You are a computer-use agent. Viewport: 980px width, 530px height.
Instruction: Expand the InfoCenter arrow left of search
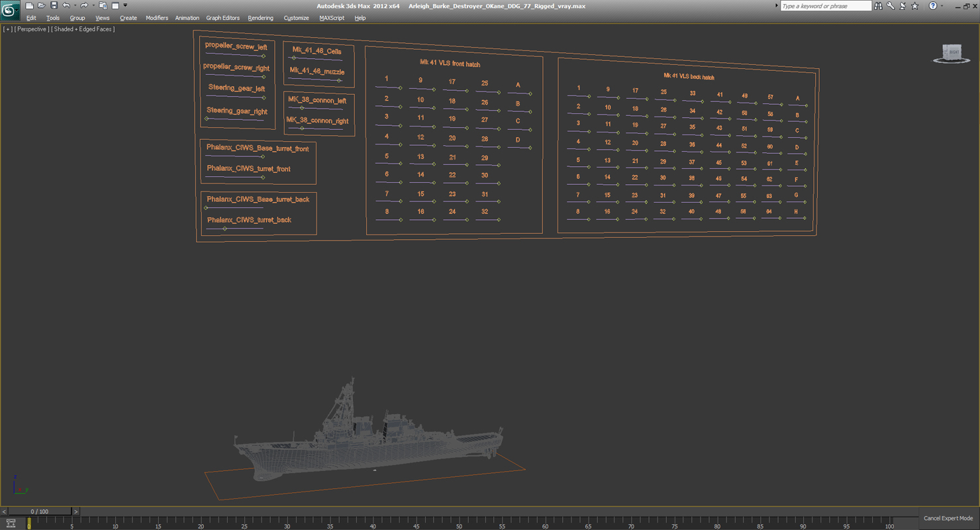pos(776,6)
